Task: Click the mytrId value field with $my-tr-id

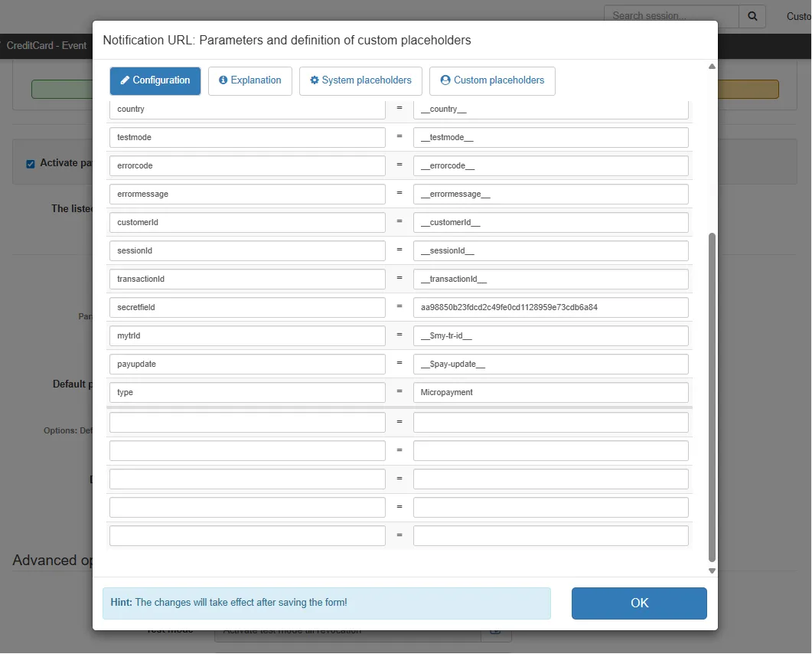Action: pyautogui.click(x=551, y=336)
